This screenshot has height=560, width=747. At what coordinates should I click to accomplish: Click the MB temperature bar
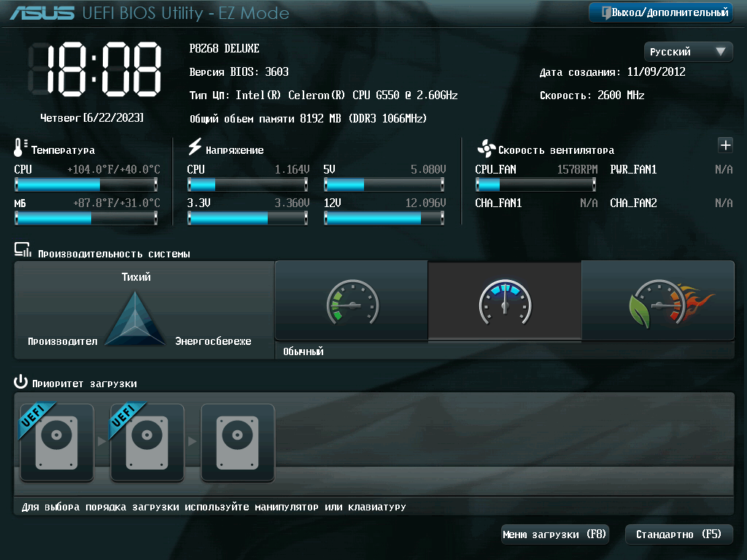[x=86, y=218]
